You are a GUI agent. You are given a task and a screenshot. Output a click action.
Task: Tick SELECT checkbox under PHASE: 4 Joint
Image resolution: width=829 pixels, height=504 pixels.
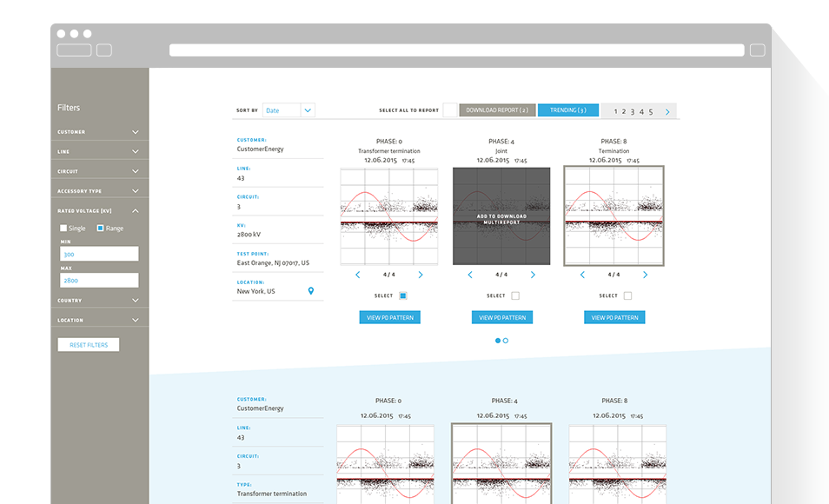tap(515, 295)
